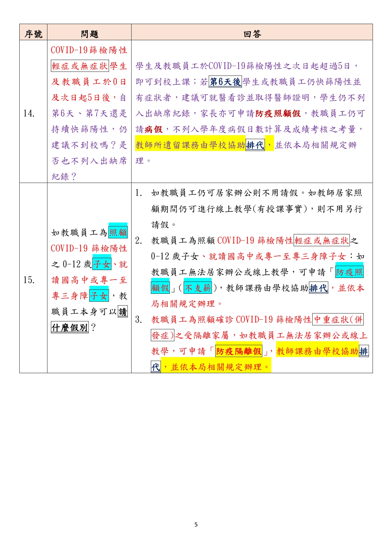
Task: Click the page number 5 in footer
Action: click(x=196, y=525)
